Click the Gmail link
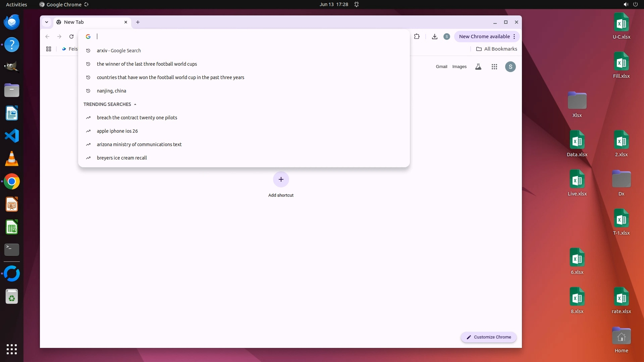Screen dimensions: 644x362 tap(441, 67)
